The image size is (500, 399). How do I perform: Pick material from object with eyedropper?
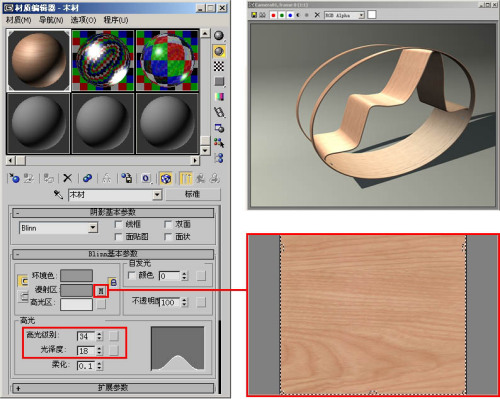pos(58,194)
